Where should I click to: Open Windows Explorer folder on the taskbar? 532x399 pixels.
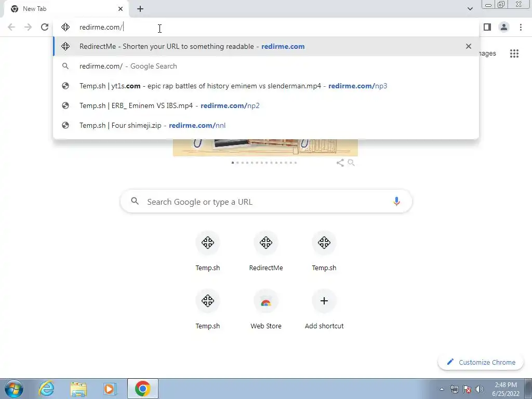click(x=78, y=389)
